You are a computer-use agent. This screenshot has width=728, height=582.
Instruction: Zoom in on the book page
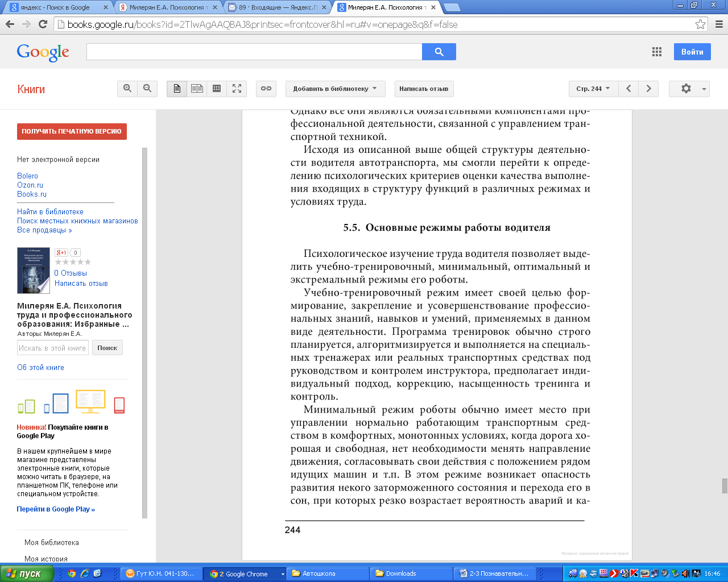127,89
